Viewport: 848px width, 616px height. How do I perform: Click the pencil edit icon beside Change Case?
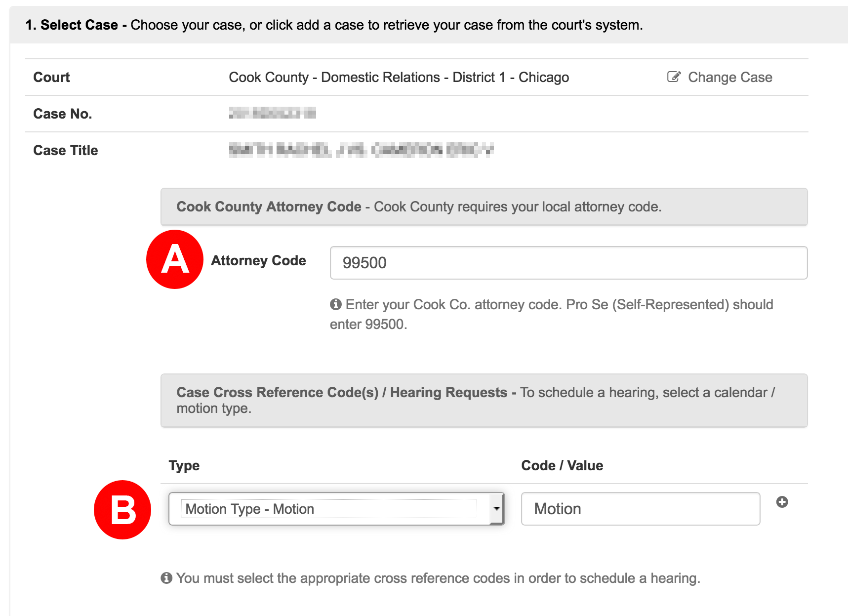[x=673, y=77]
